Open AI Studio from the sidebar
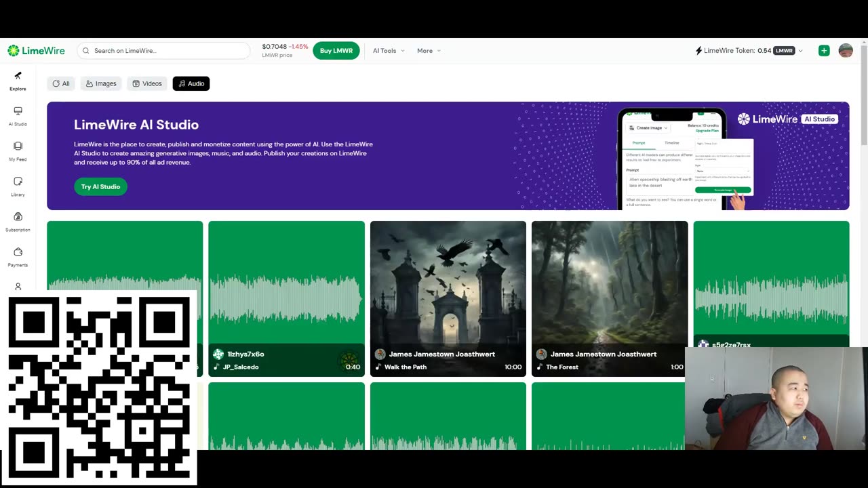The height and width of the screenshot is (488, 868). [x=18, y=116]
